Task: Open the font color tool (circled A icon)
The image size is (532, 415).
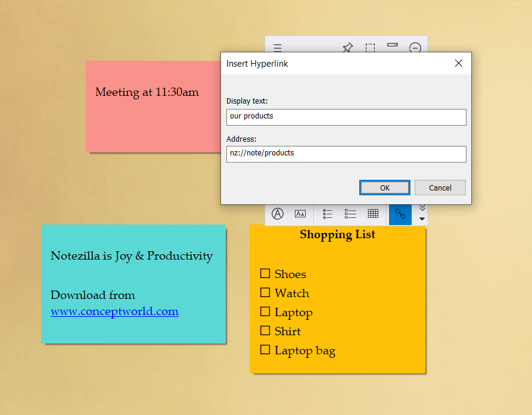Action: pos(277,214)
